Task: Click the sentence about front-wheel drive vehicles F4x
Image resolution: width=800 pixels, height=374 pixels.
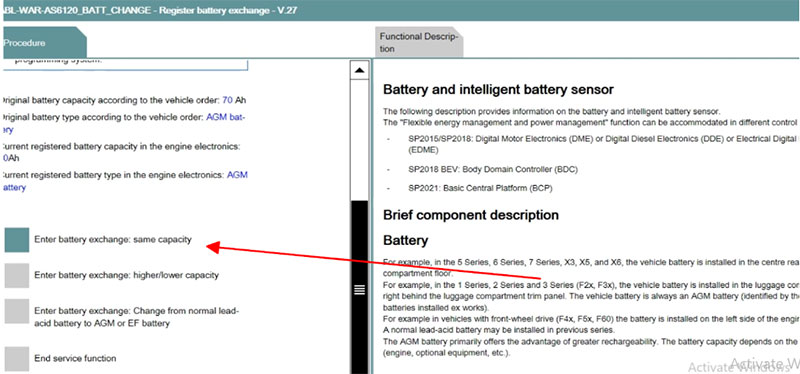Action: pos(591,319)
